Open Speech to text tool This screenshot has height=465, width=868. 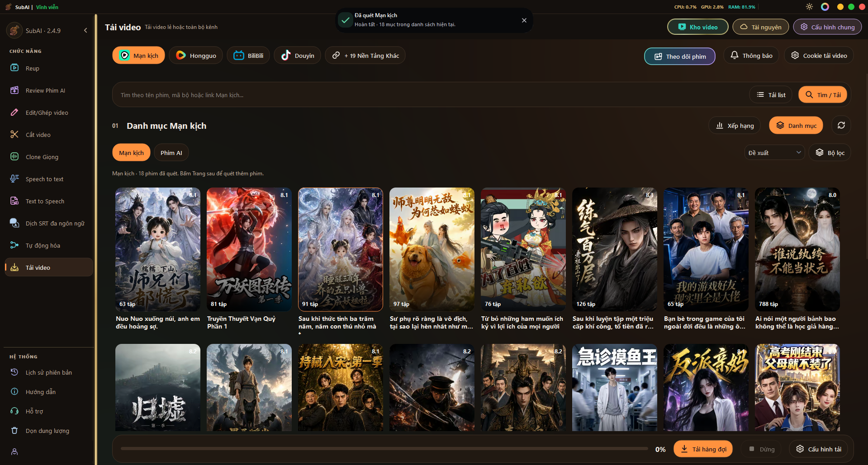(x=48, y=179)
